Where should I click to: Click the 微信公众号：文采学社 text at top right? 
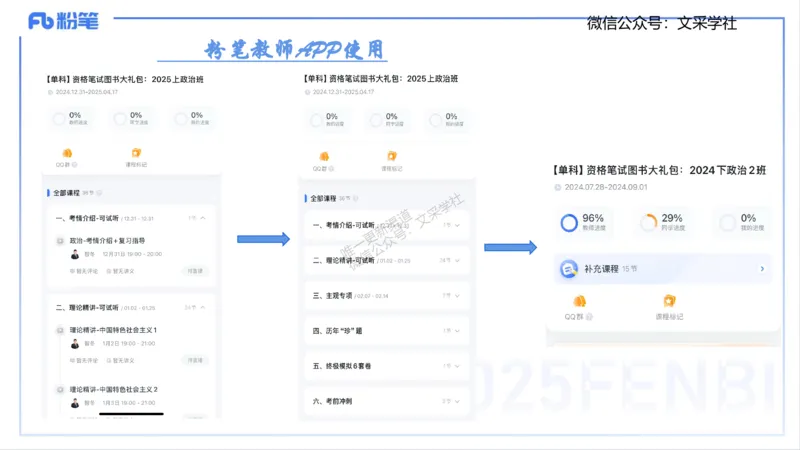tap(662, 23)
